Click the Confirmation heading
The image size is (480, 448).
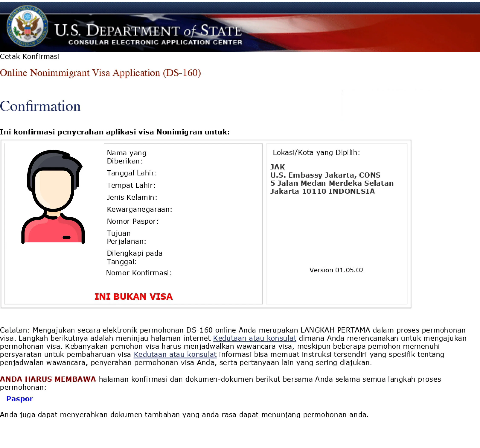40,106
